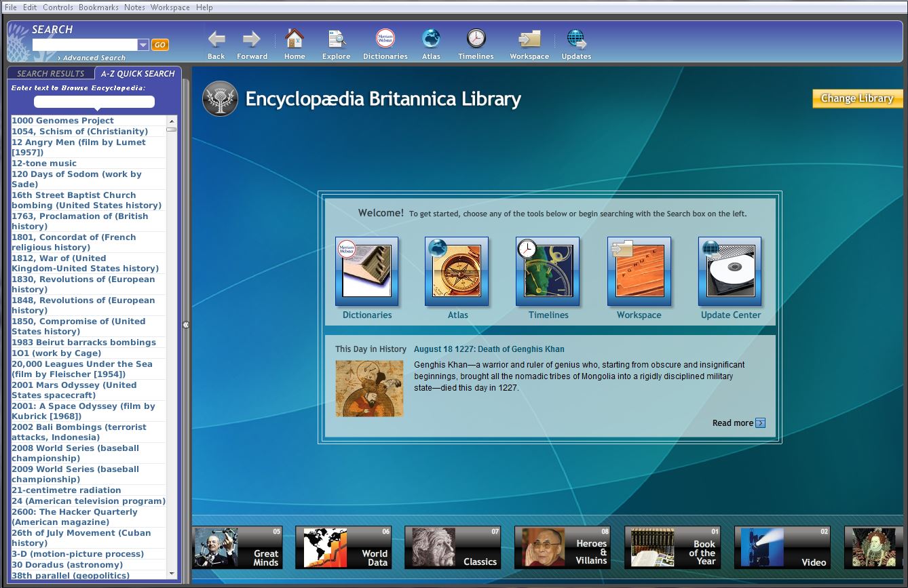The height and width of the screenshot is (588, 908).
Task: Click the Change Library button
Action: (856, 98)
